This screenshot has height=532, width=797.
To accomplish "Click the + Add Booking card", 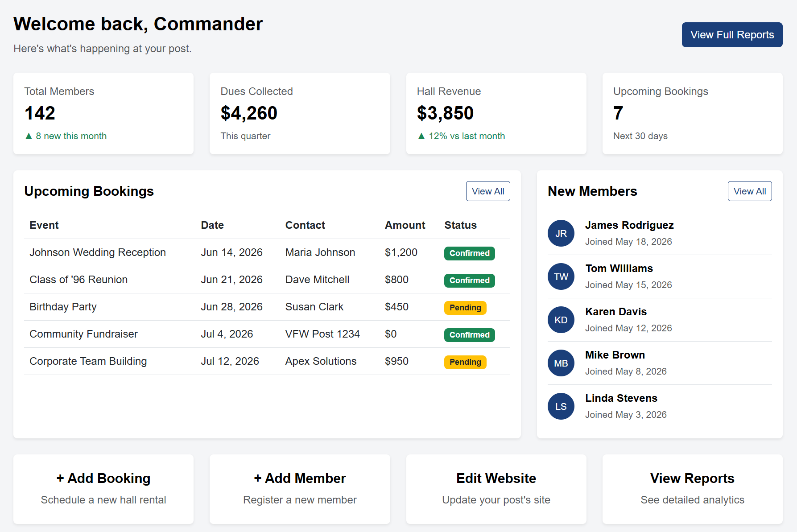I will pyautogui.click(x=103, y=489).
